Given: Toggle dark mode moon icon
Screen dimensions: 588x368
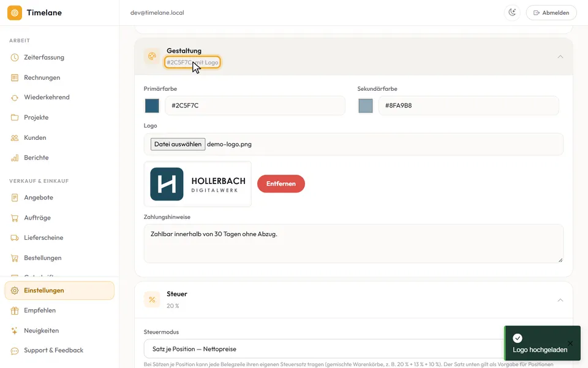Looking at the screenshot, I should (x=512, y=13).
